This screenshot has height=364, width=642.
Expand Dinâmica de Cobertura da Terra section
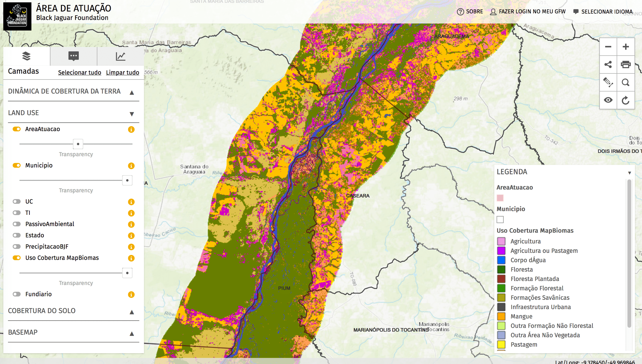click(132, 93)
